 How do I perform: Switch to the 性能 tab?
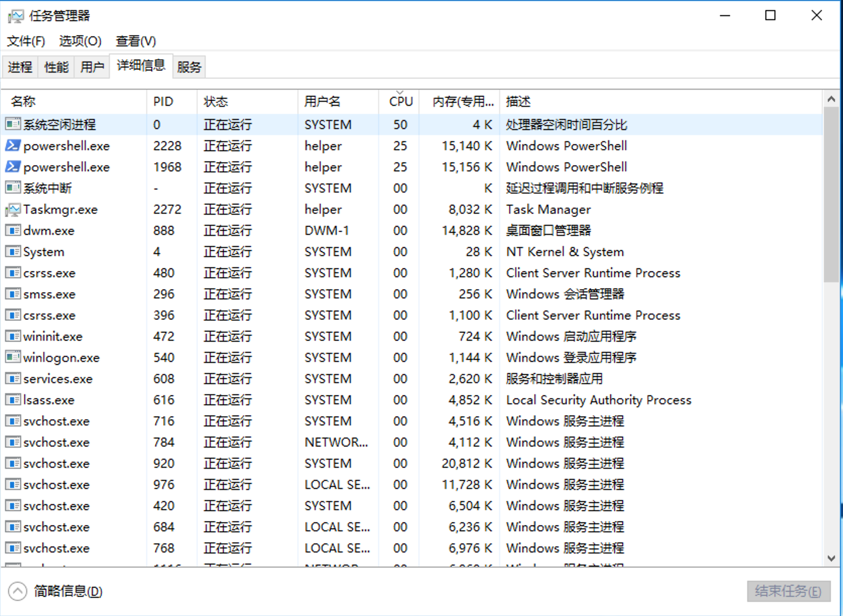click(x=56, y=67)
